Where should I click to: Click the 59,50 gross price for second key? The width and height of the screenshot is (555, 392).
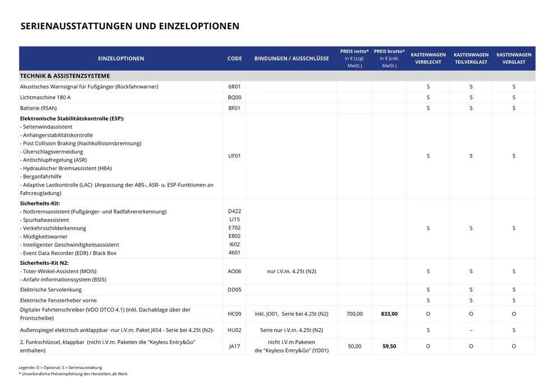coord(389,346)
